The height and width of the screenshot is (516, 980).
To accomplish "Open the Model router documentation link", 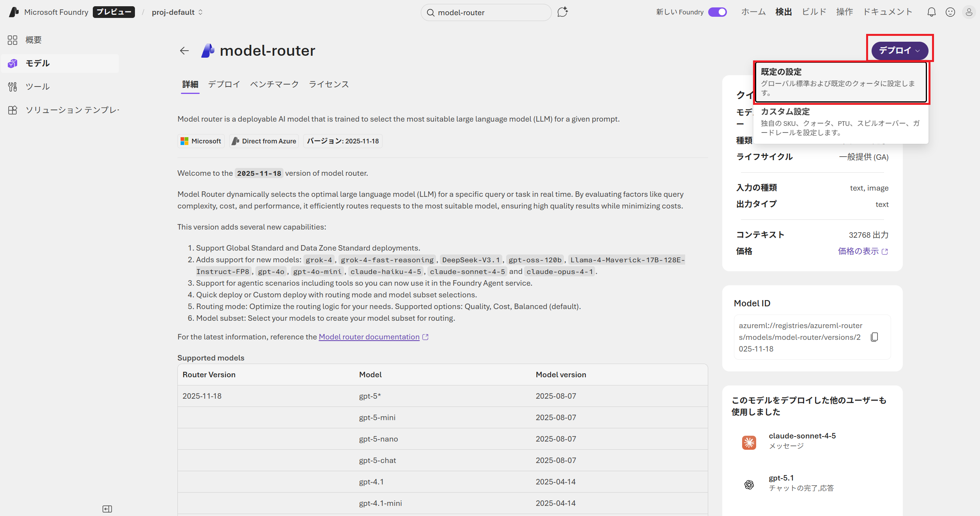I will tap(369, 337).
